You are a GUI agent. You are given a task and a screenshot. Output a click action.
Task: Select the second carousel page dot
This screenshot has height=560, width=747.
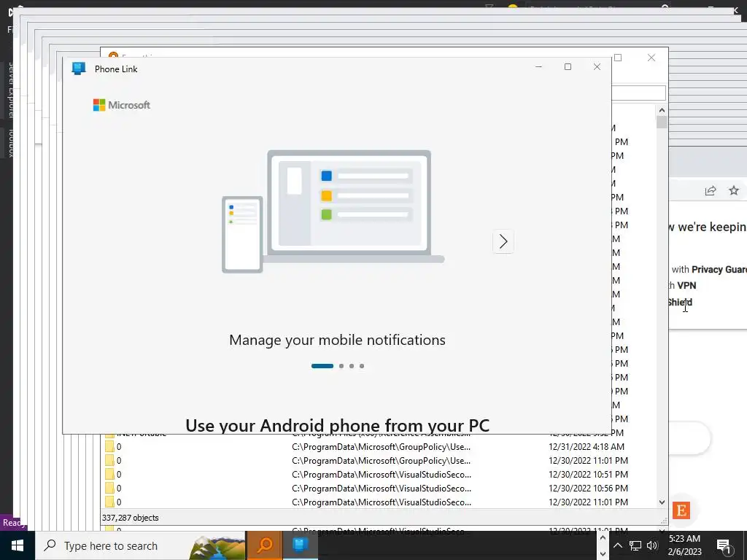point(341,366)
